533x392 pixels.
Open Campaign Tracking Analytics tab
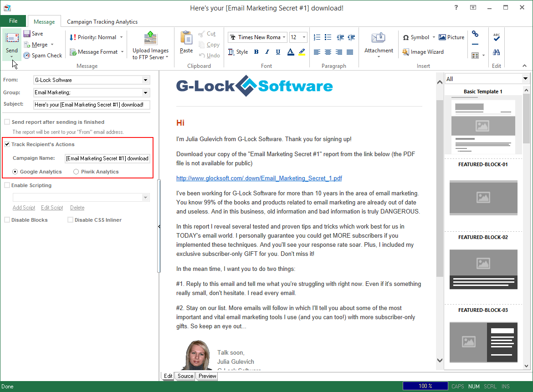click(102, 22)
